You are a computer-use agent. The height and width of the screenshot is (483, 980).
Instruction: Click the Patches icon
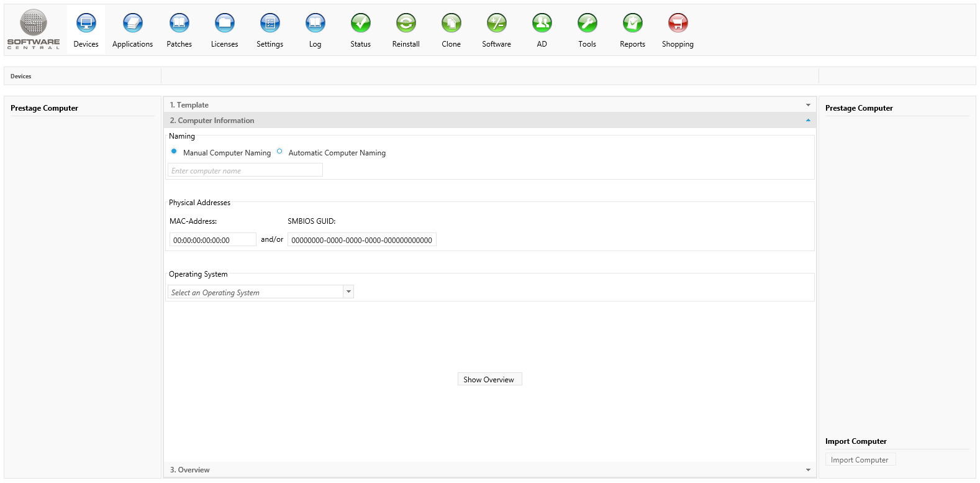click(179, 24)
